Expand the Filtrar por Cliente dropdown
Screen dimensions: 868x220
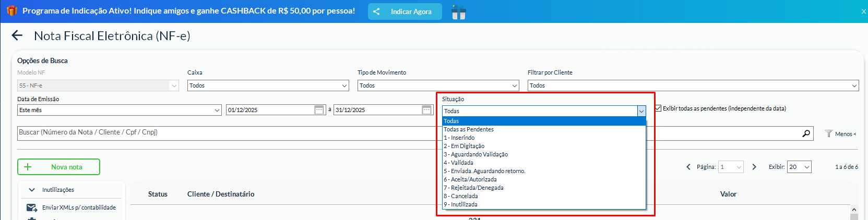pyautogui.click(x=693, y=85)
